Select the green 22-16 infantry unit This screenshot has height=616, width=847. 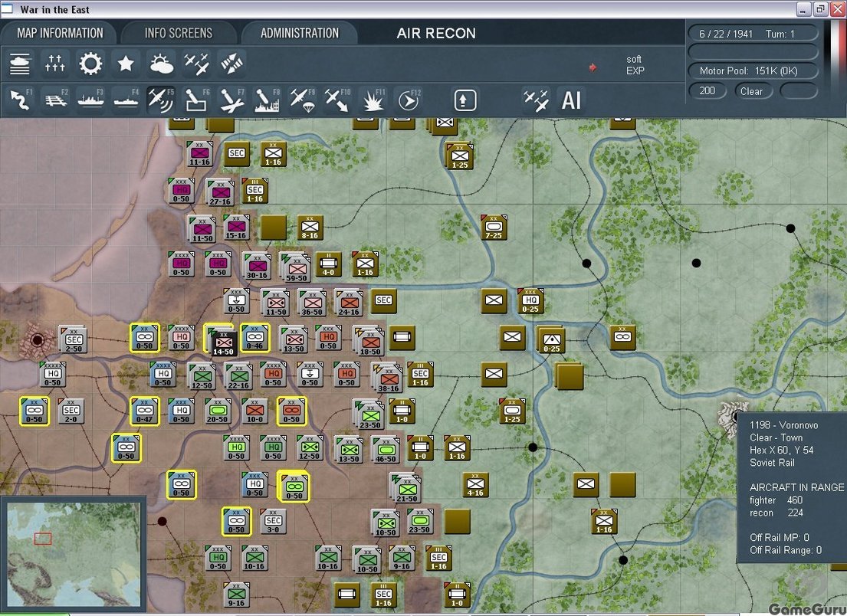238,376
